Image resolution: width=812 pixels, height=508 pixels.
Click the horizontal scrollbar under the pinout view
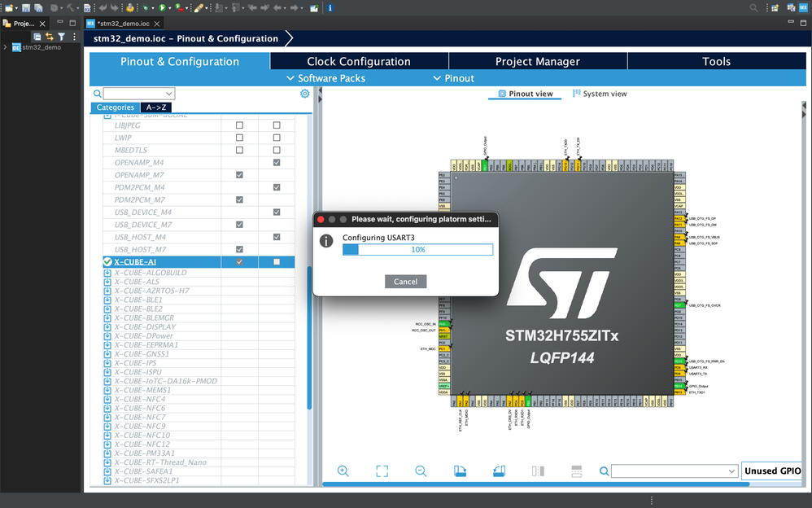tap(535, 484)
